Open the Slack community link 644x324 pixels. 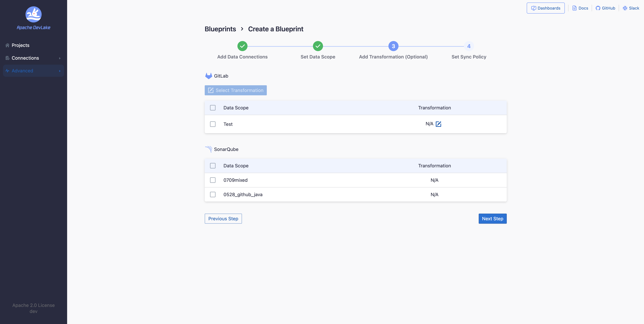pyautogui.click(x=631, y=8)
